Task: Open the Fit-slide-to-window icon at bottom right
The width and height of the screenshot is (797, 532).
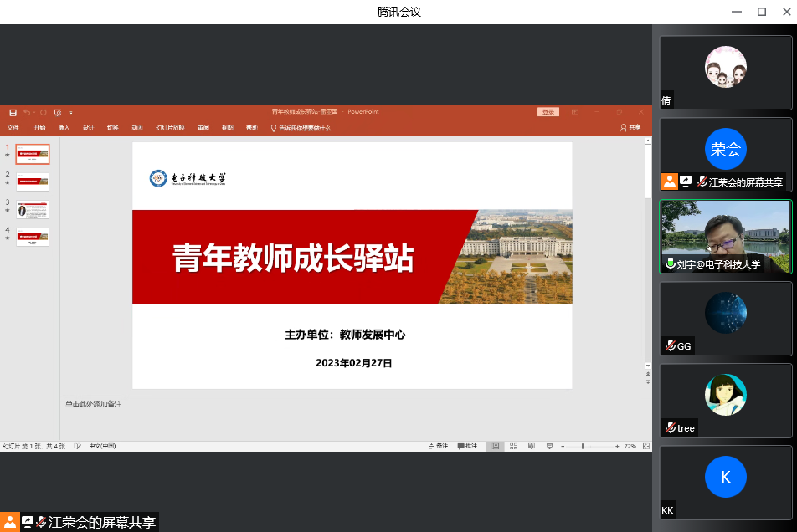Action: click(646, 445)
